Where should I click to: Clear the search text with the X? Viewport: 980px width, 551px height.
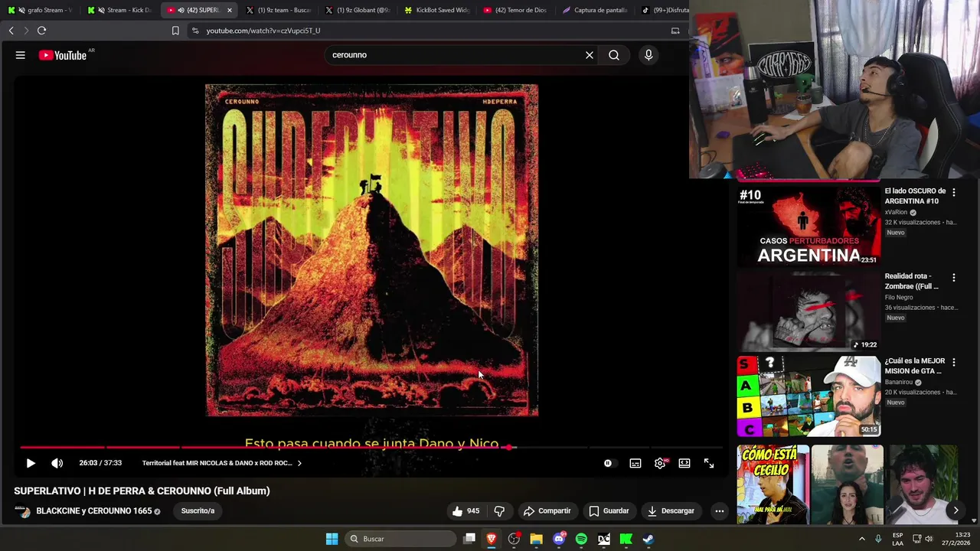[x=590, y=55]
